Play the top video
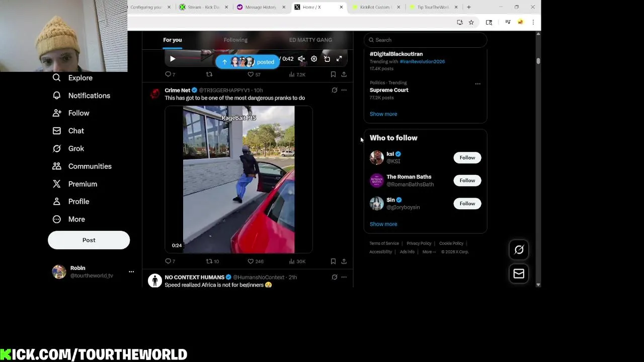 173,59
